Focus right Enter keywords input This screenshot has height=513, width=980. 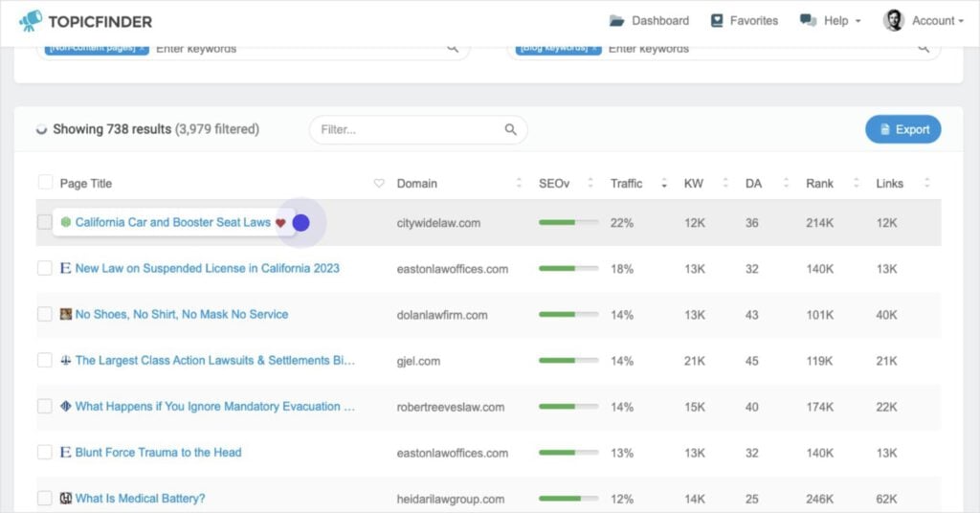click(x=759, y=49)
